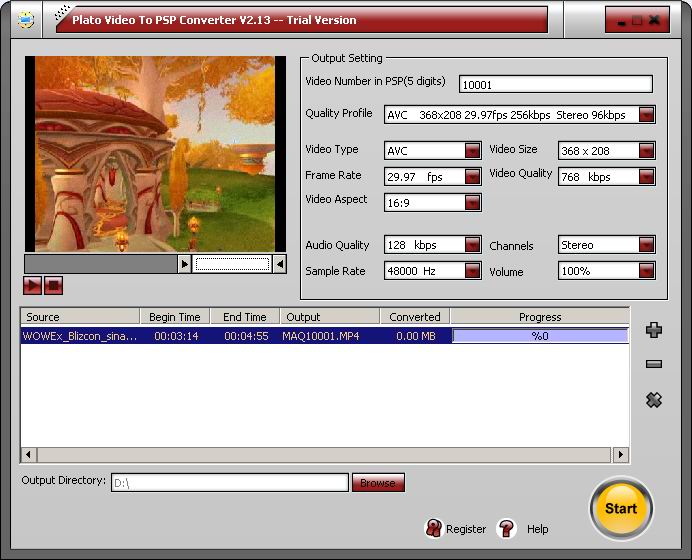
Task: Click the Video Number in PSP field
Action: pos(556,84)
